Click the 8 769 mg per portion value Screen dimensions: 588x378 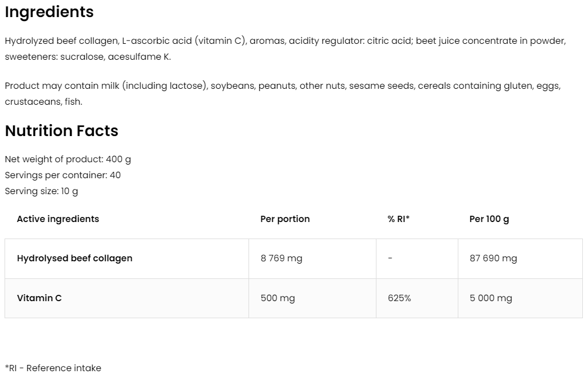(x=281, y=258)
